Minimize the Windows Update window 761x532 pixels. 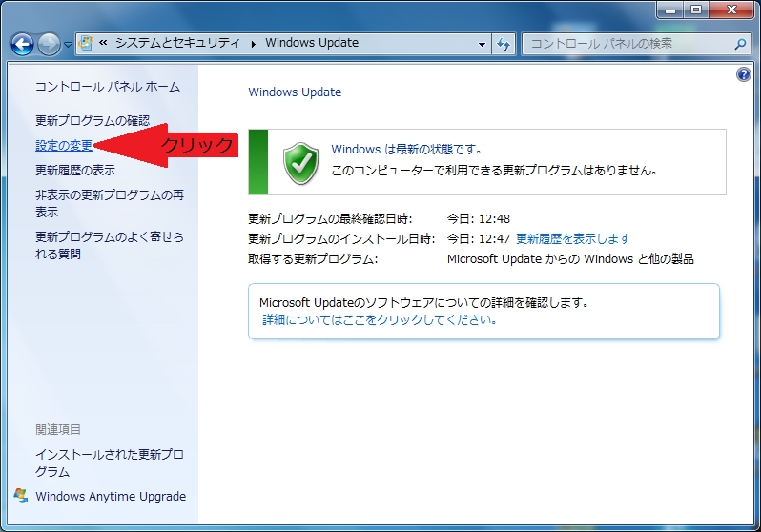click(670, 10)
